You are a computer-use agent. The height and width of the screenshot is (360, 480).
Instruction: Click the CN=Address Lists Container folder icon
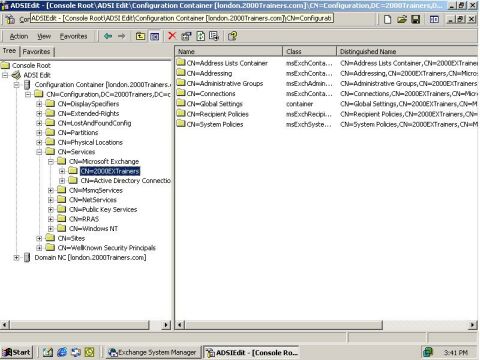pyautogui.click(x=181, y=63)
